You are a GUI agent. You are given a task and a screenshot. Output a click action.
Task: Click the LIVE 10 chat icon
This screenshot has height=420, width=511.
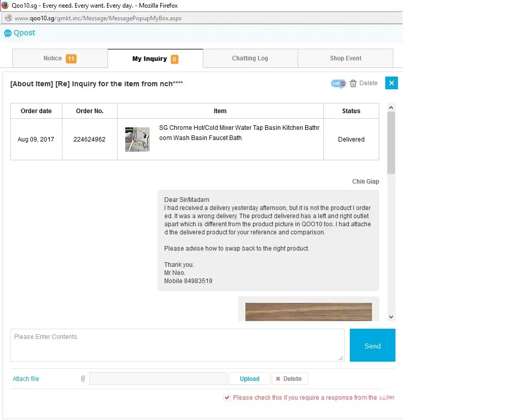click(x=338, y=83)
